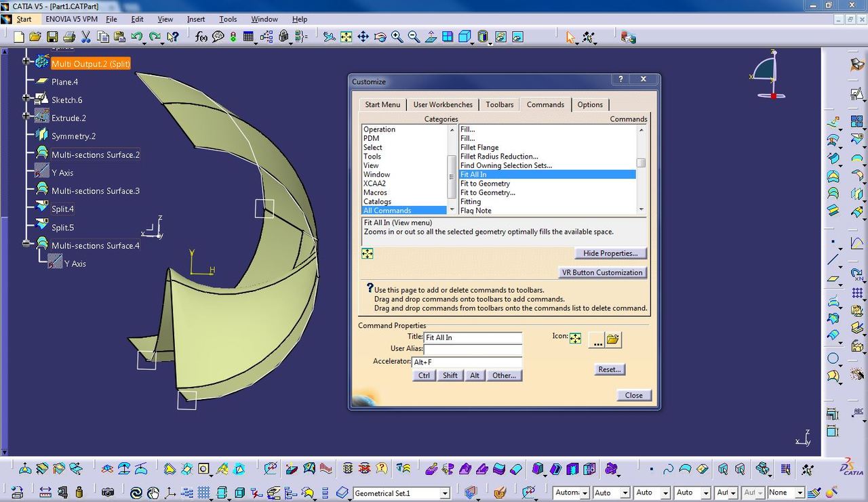Click the Copy icon in toolbar
The height and width of the screenshot is (502, 868).
[x=103, y=37]
